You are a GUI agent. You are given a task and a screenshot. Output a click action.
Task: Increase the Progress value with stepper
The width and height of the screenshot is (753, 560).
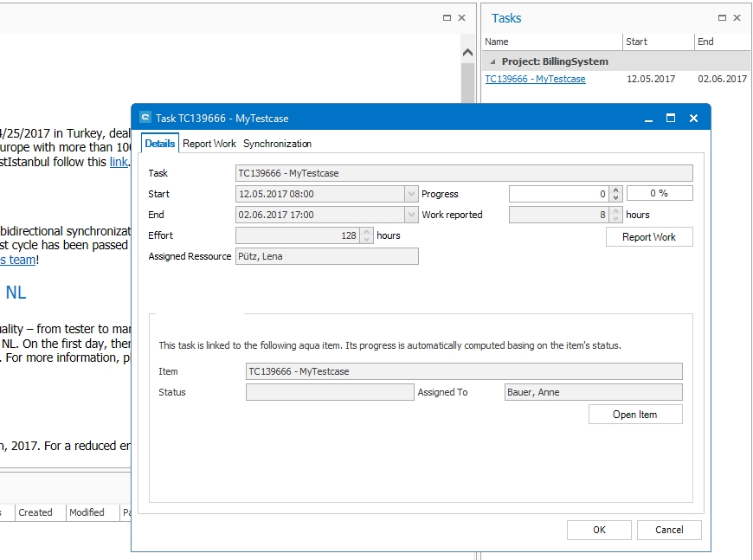615,190
